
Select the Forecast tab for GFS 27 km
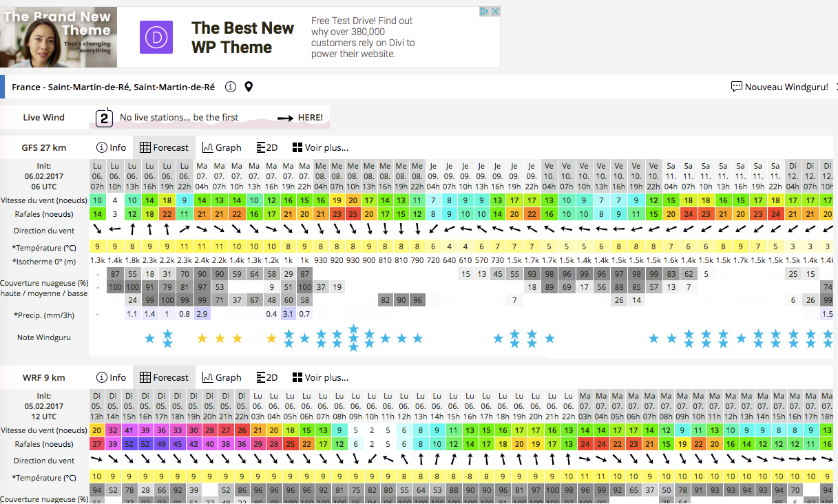[x=164, y=147]
